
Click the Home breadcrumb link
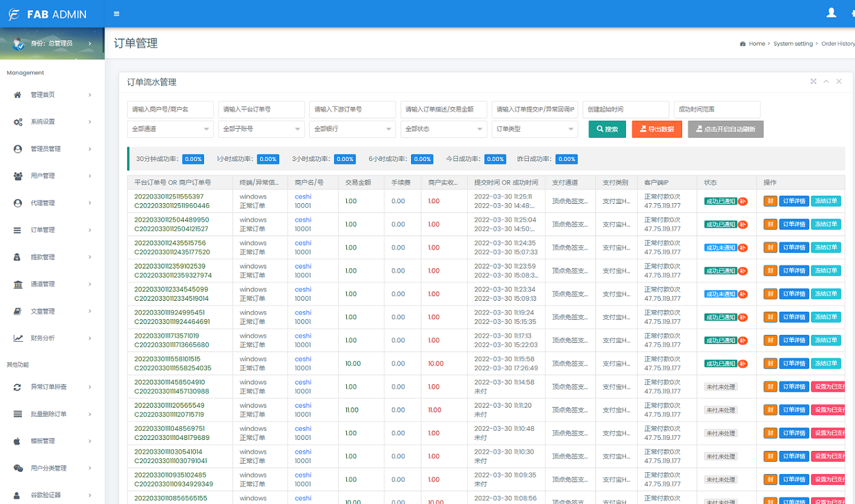(757, 44)
